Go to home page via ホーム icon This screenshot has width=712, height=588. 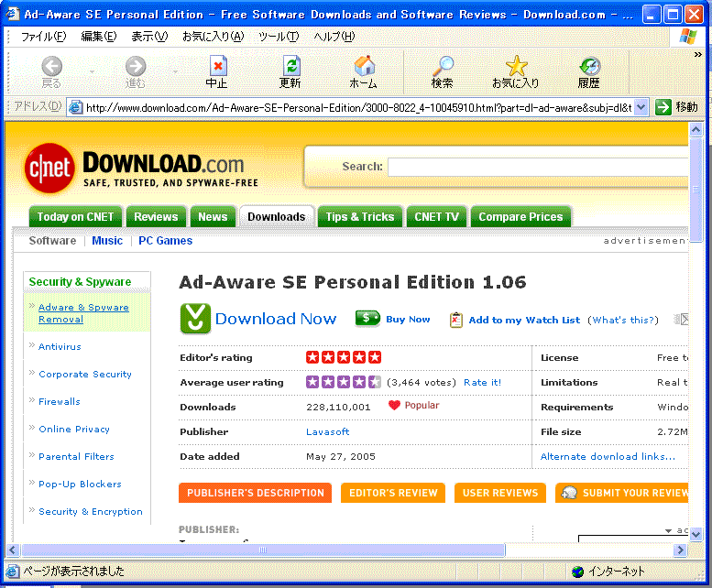click(x=363, y=72)
